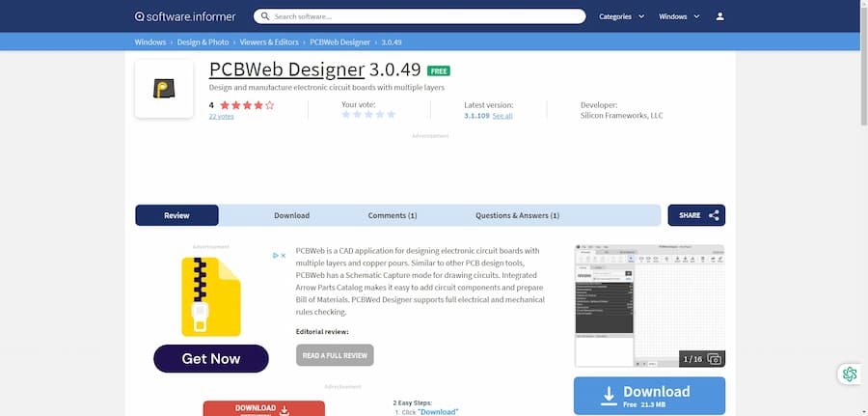Click Windows in the breadcrumb
868x416 pixels.
click(150, 42)
